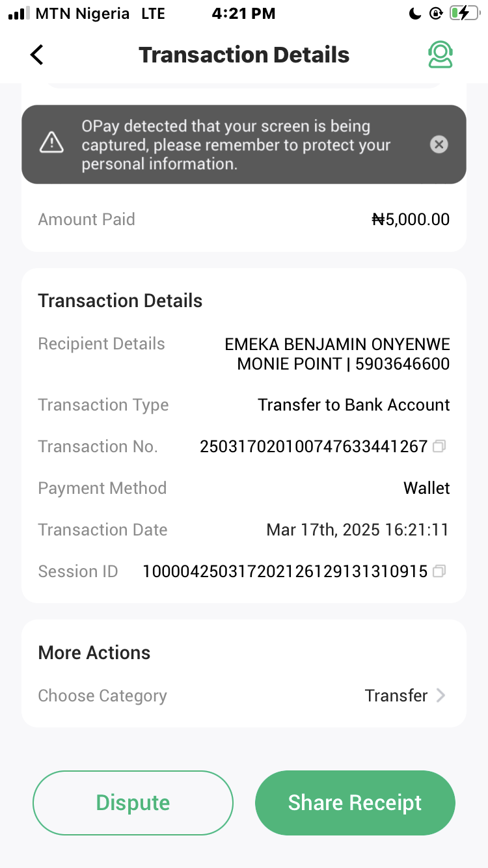488x868 pixels.
Task: Select the transaction number text
Action: pyautogui.click(x=314, y=446)
